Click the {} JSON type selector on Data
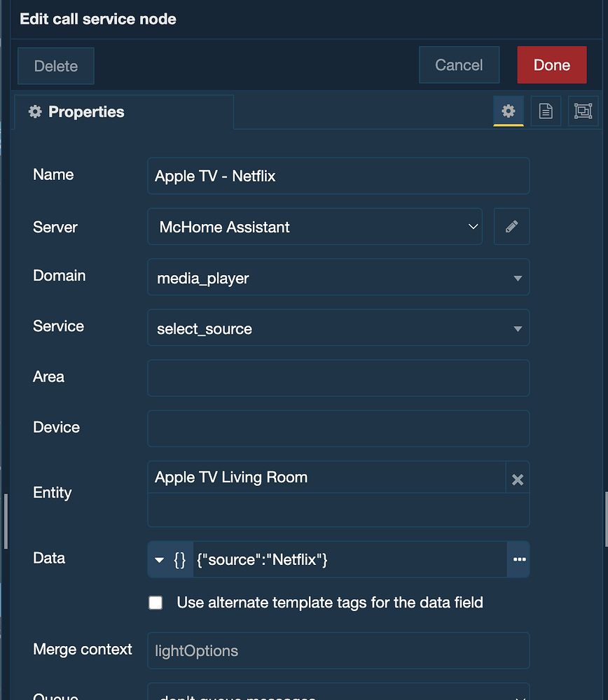Viewport: 608px width, 700px height. tap(179, 559)
